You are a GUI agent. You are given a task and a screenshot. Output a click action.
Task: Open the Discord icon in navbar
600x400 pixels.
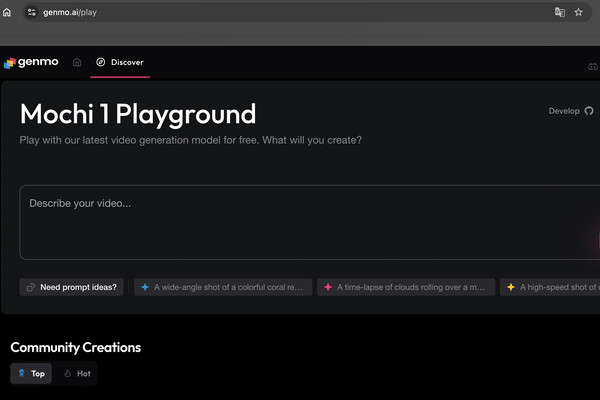[x=592, y=66]
